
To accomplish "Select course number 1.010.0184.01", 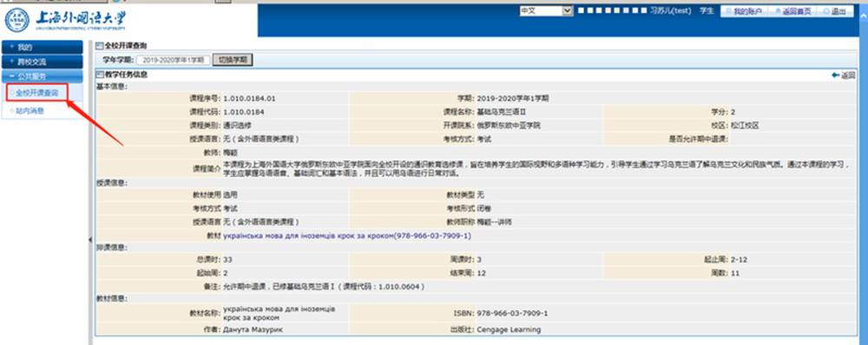I will point(249,99).
